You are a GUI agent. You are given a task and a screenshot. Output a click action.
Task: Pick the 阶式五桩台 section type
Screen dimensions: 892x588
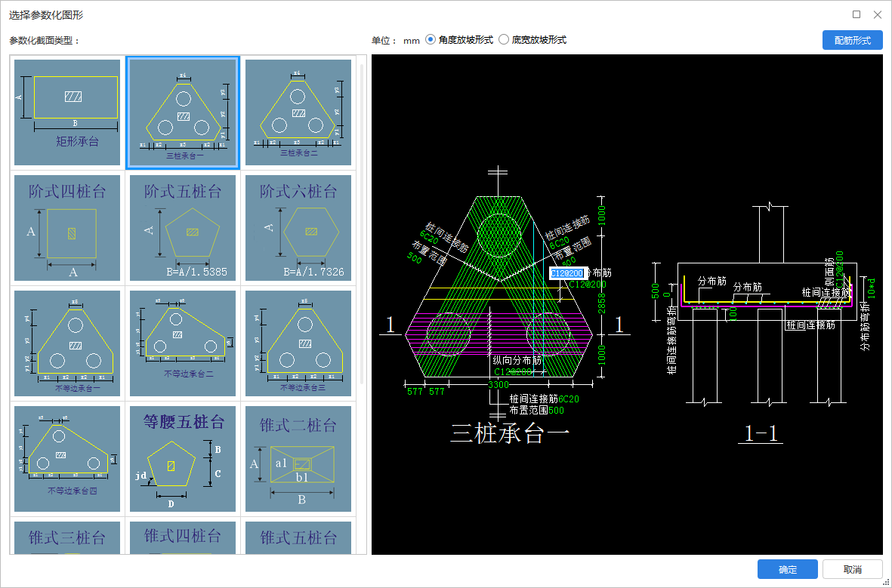click(183, 228)
